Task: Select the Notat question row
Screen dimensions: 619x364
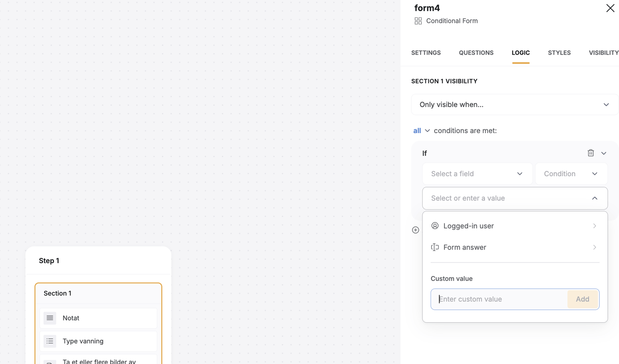Action: pyautogui.click(x=98, y=318)
